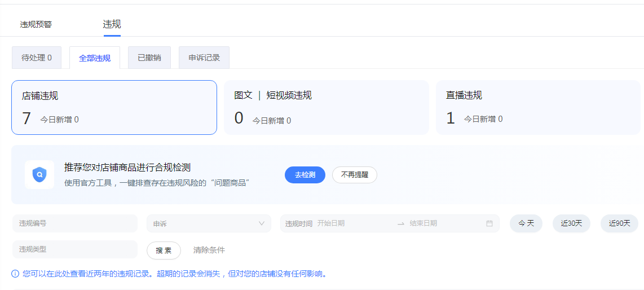The width and height of the screenshot is (644, 290).
Task: Open the 申诉记录 tab
Action: click(204, 58)
